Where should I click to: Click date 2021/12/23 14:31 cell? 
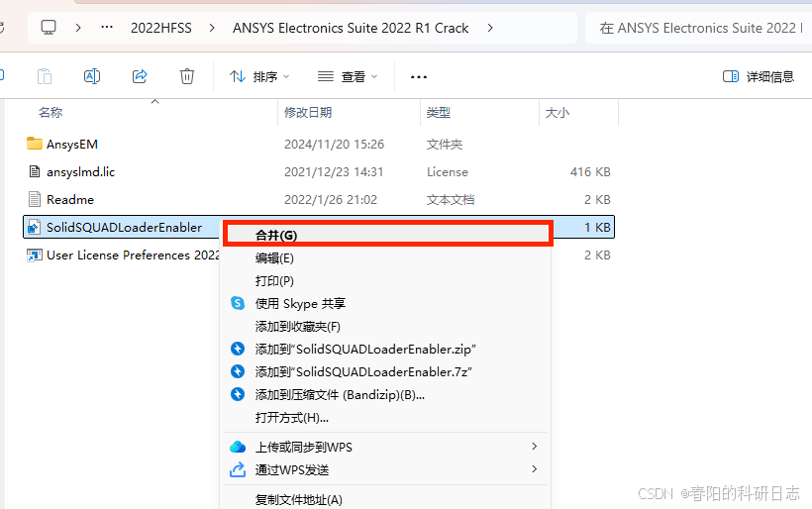(334, 172)
